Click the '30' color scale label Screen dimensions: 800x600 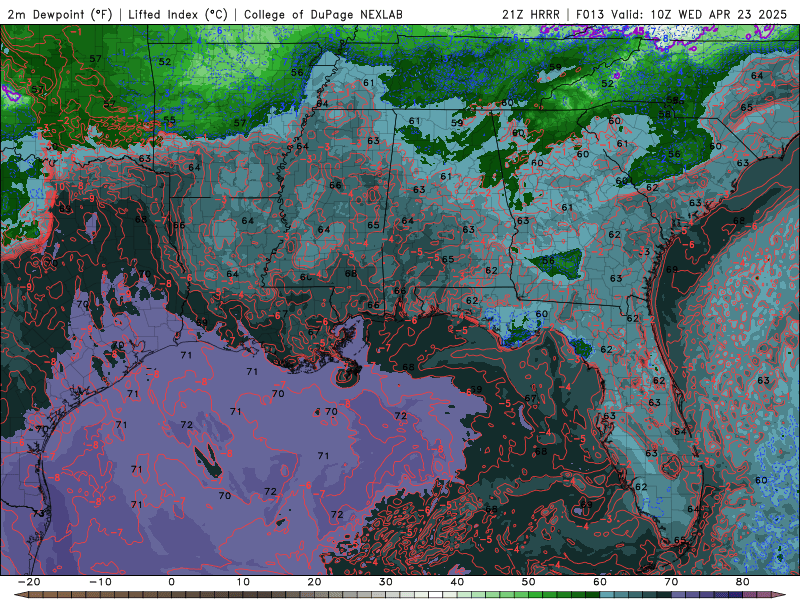tap(386, 582)
